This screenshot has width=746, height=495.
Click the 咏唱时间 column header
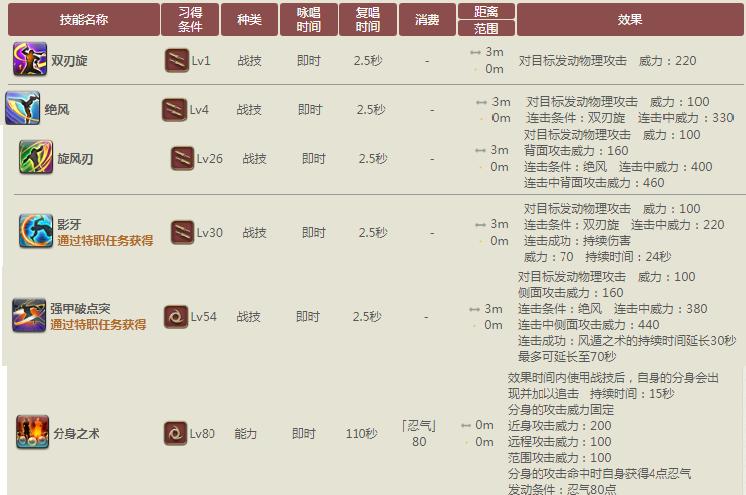pyautogui.click(x=309, y=20)
